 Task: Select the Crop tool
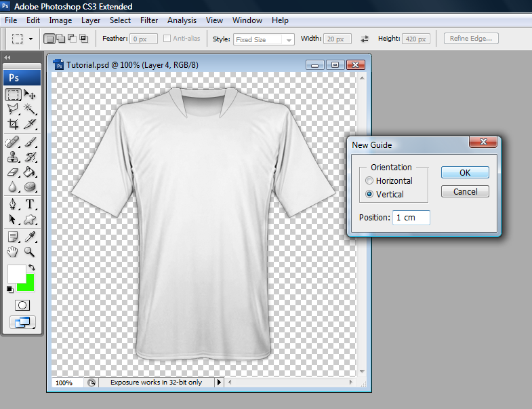pyautogui.click(x=13, y=124)
